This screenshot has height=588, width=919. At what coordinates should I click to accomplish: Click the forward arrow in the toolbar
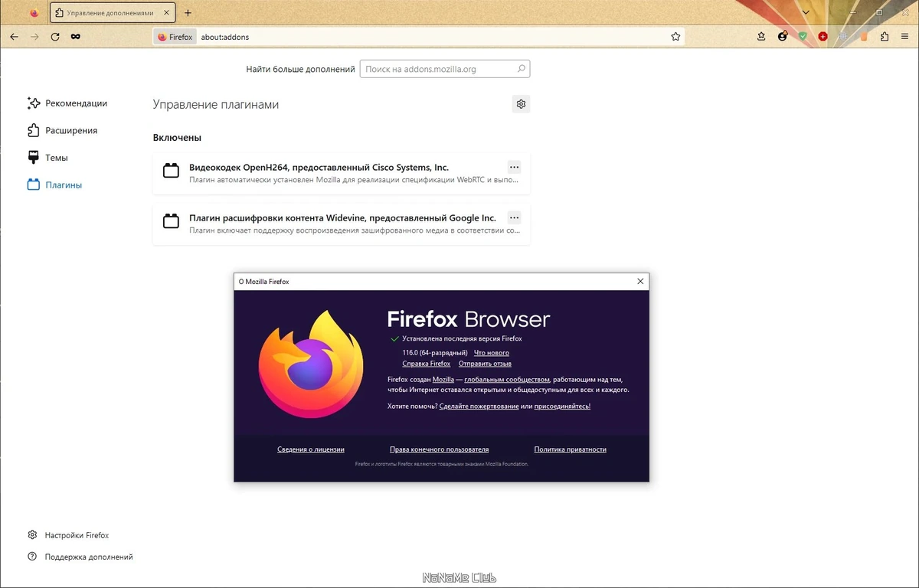pyautogui.click(x=34, y=37)
